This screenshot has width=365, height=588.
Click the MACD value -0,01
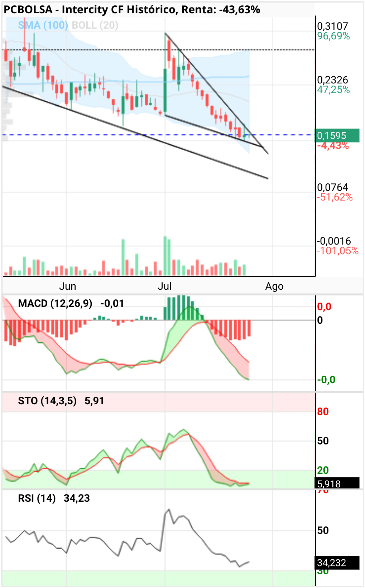pyautogui.click(x=112, y=304)
